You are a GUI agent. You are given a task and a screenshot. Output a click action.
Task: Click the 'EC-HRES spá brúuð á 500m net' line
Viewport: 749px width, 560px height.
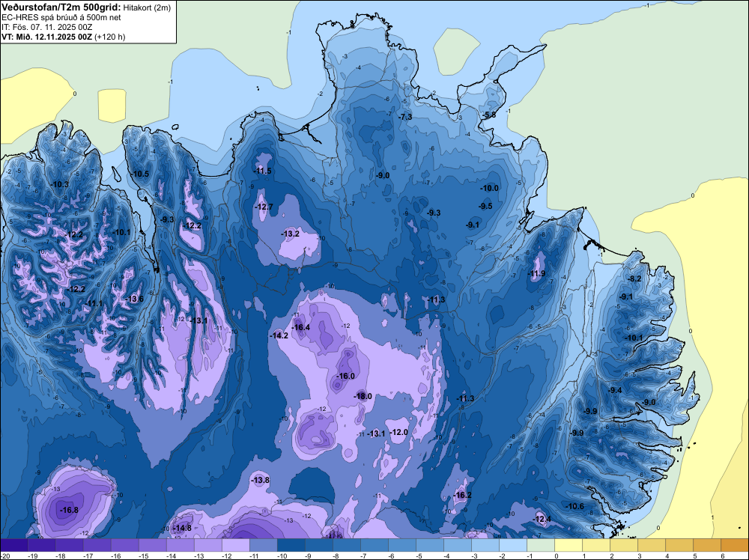click(61, 17)
